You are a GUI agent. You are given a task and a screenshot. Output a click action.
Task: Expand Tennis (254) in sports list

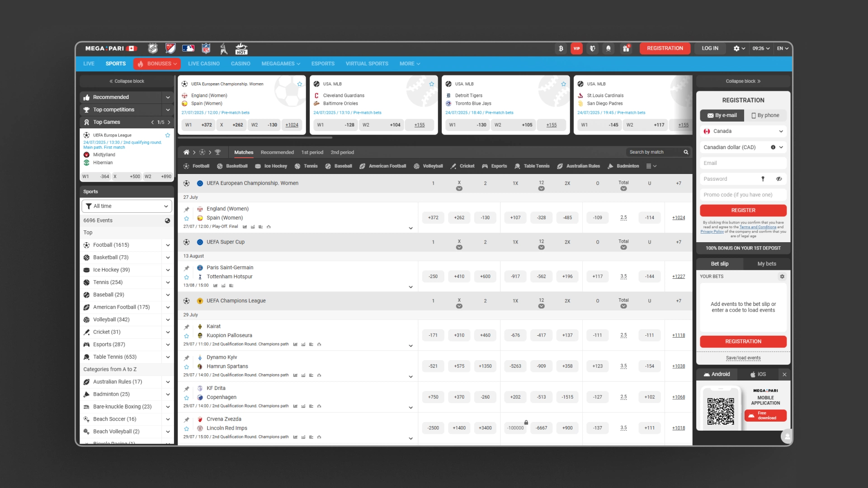click(x=168, y=282)
